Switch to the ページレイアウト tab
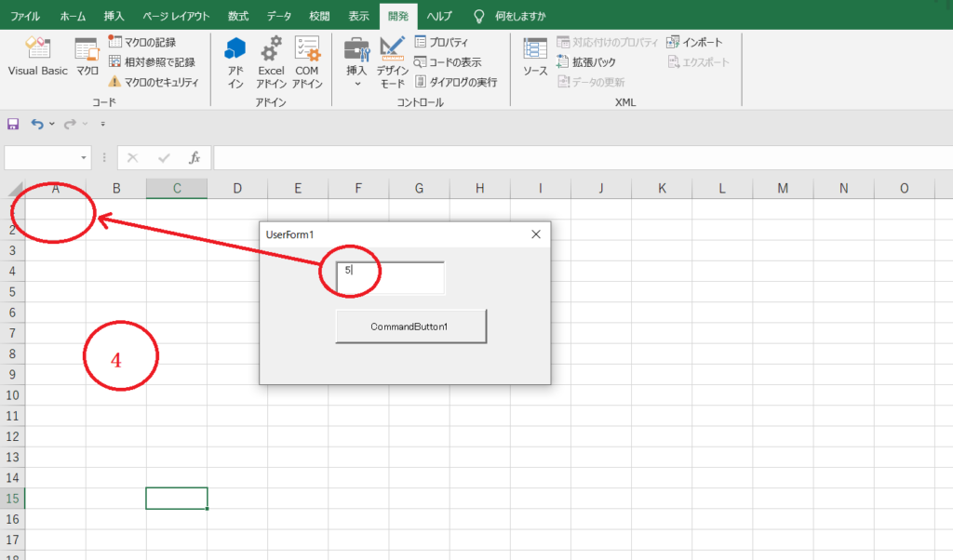Image resolution: width=953 pixels, height=560 pixels. click(x=176, y=16)
